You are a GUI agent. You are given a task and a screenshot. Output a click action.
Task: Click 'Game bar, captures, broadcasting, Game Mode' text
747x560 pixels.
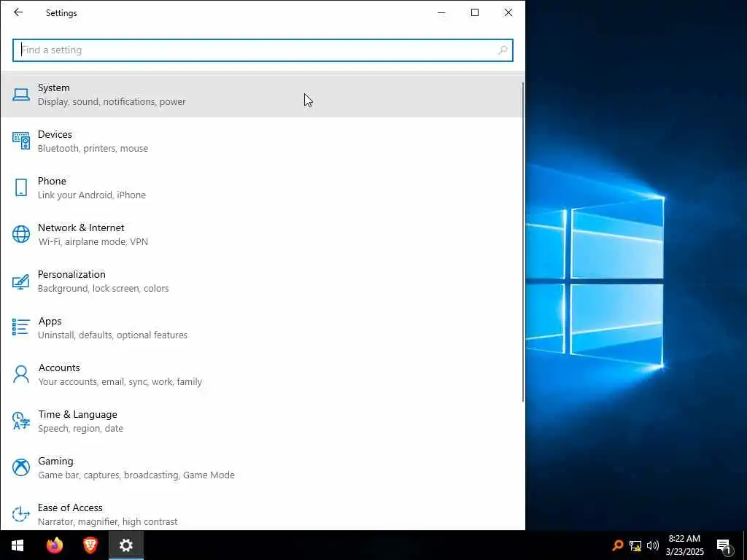[x=136, y=475]
